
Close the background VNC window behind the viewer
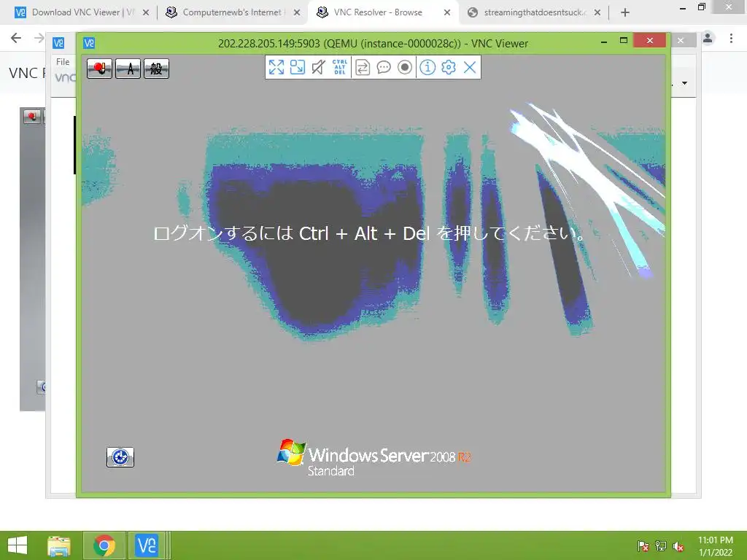[x=681, y=41]
